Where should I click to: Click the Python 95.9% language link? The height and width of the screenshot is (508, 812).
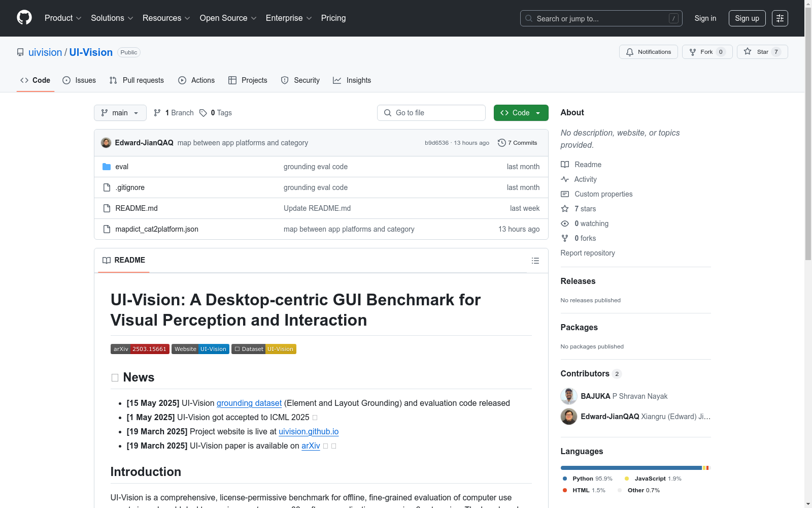tap(588, 479)
